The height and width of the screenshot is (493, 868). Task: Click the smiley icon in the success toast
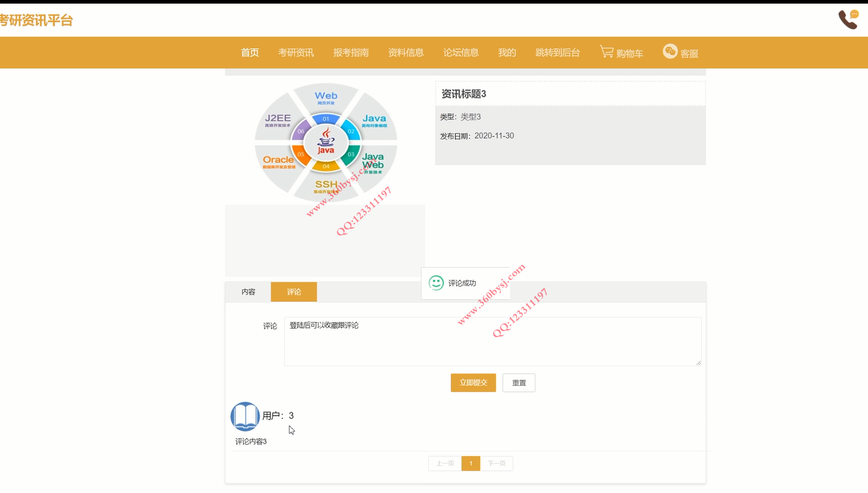pos(436,283)
